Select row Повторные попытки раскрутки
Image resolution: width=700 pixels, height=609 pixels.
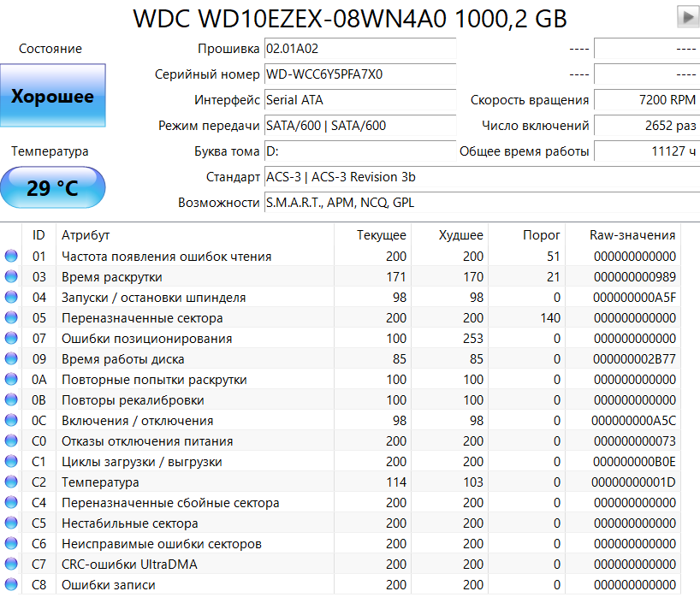(x=341, y=379)
